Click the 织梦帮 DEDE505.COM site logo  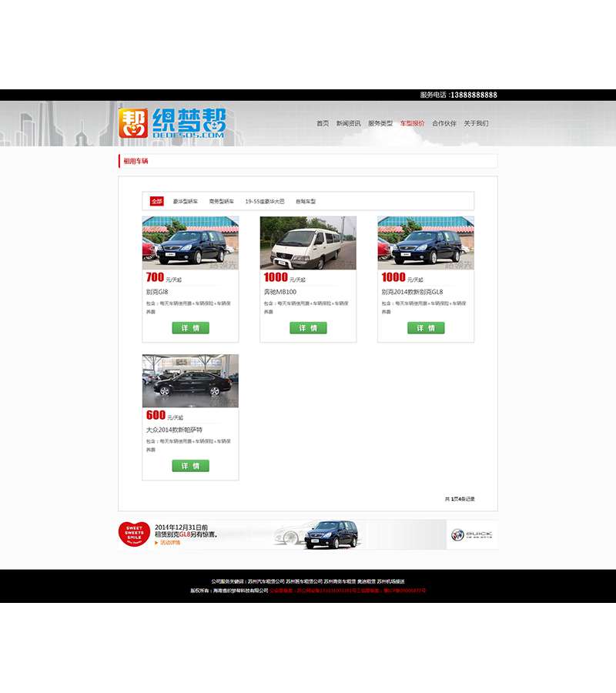[172, 123]
